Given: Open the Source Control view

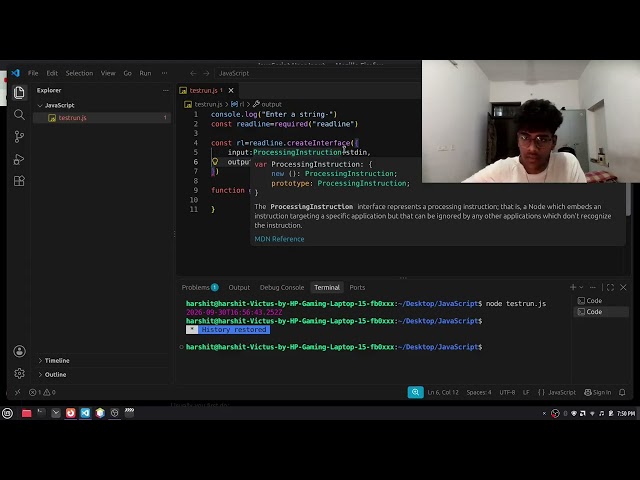Looking at the screenshot, I should click(x=19, y=137).
